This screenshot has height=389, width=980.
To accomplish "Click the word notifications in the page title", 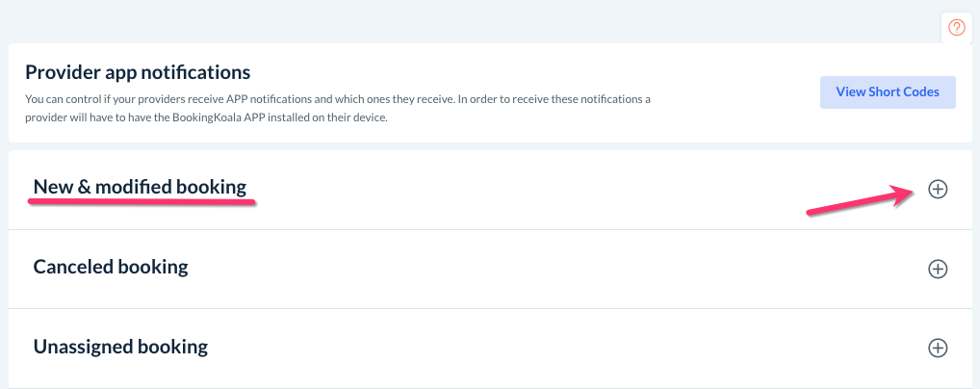I will pos(199,72).
